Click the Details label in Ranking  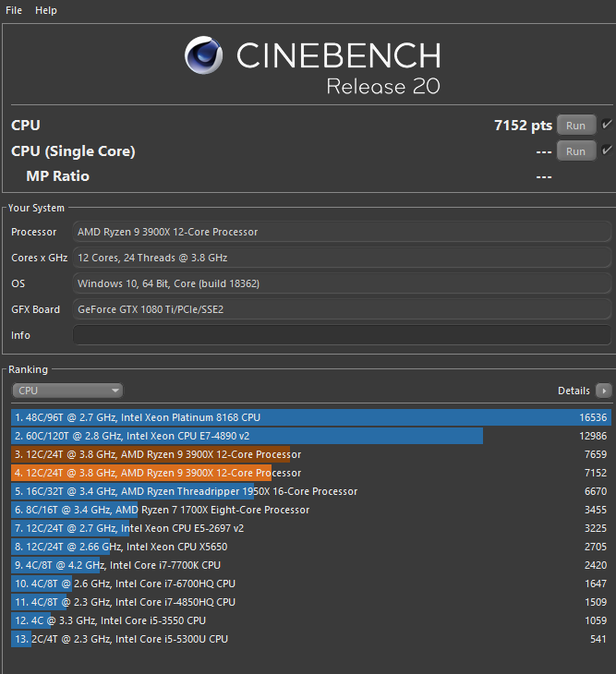(574, 391)
